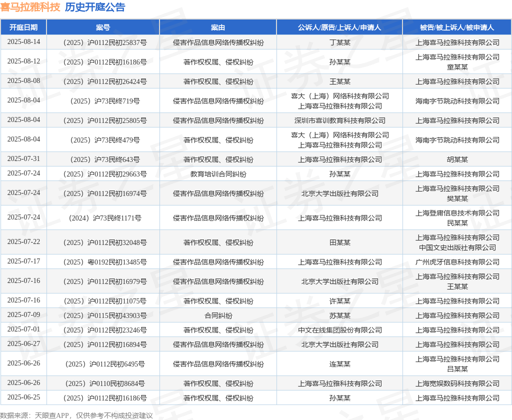The image size is (512, 420).
Task: Click defendant 吕某某
Action: click(457, 369)
